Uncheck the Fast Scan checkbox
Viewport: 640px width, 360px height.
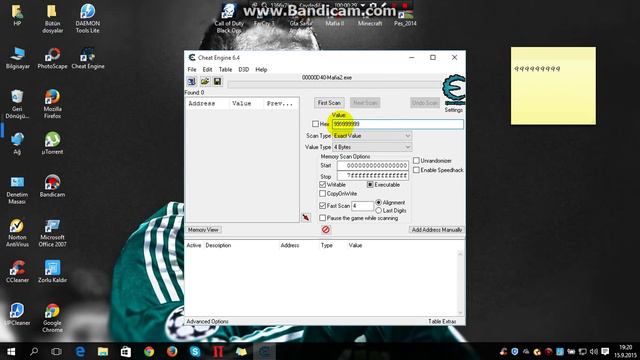pyautogui.click(x=322, y=206)
